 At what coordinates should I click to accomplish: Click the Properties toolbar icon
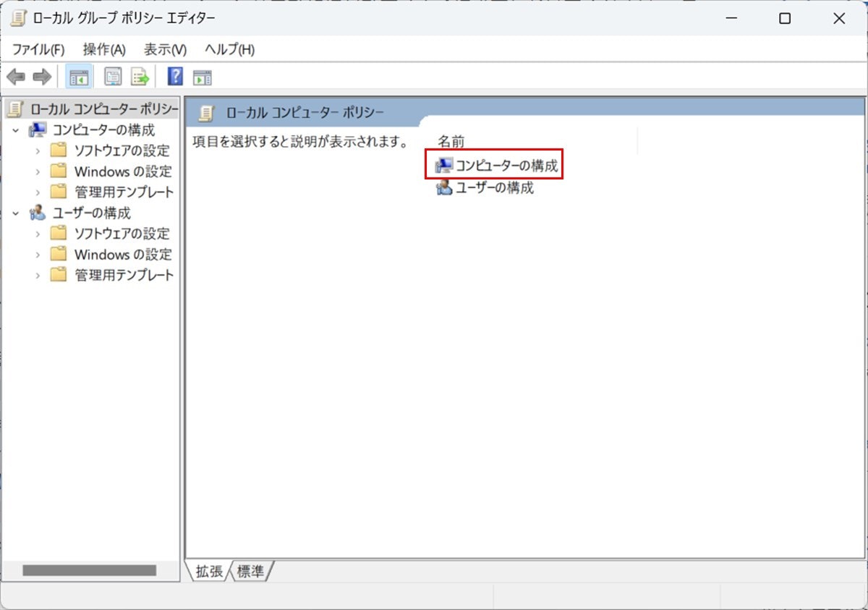pyautogui.click(x=113, y=77)
